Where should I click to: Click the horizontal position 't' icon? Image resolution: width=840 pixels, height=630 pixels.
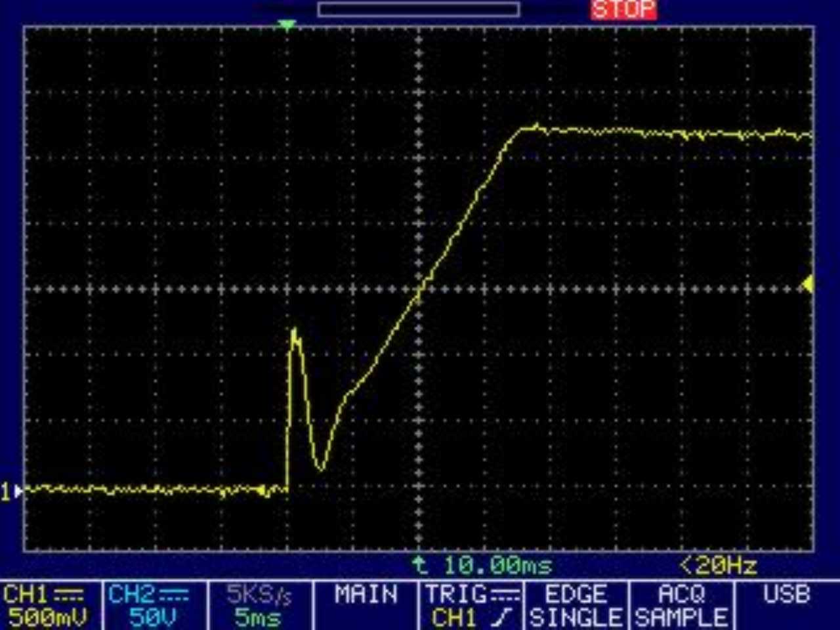418,564
